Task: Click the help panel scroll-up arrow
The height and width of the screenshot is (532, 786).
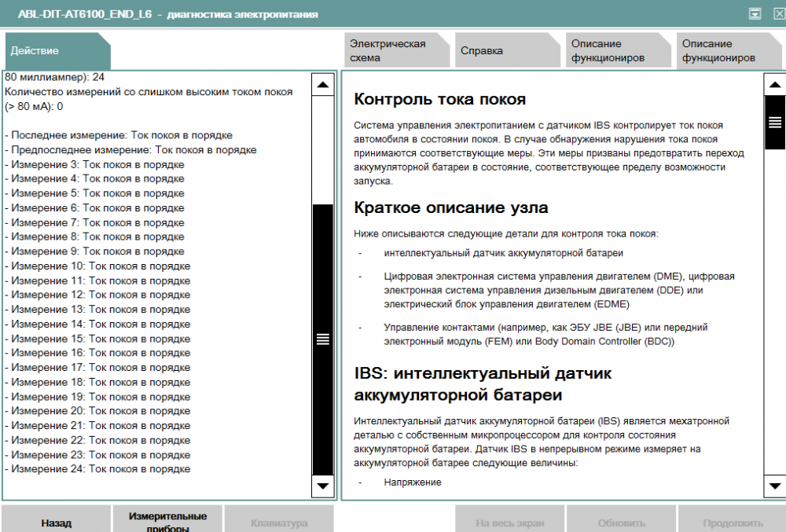Action: click(774, 85)
